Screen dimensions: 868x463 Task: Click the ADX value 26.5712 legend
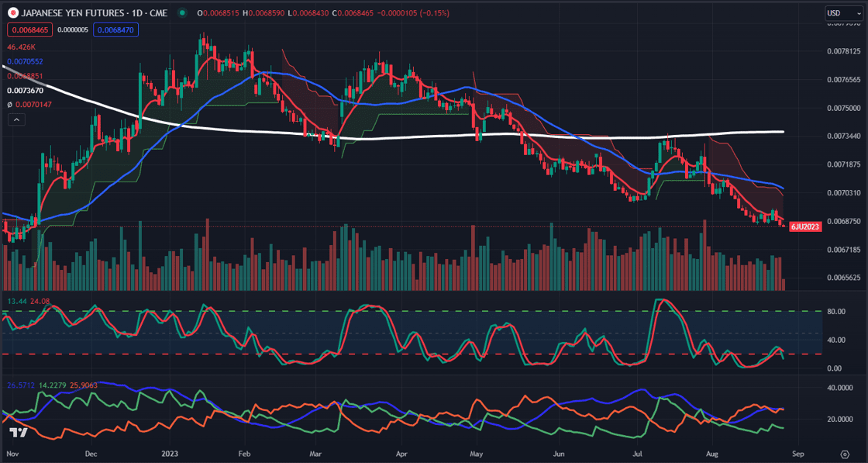pos(21,384)
